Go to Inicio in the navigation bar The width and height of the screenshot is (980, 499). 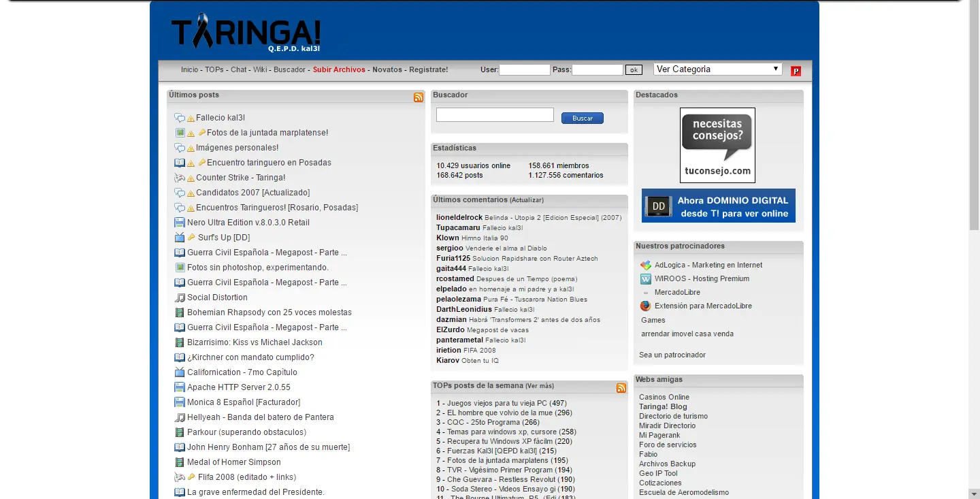tap(190, 69)
